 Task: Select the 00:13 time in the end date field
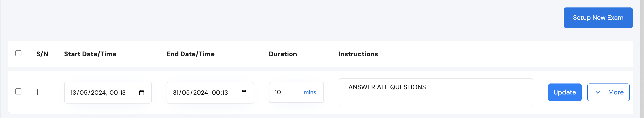pyautogui.click(x=220, y=93)
